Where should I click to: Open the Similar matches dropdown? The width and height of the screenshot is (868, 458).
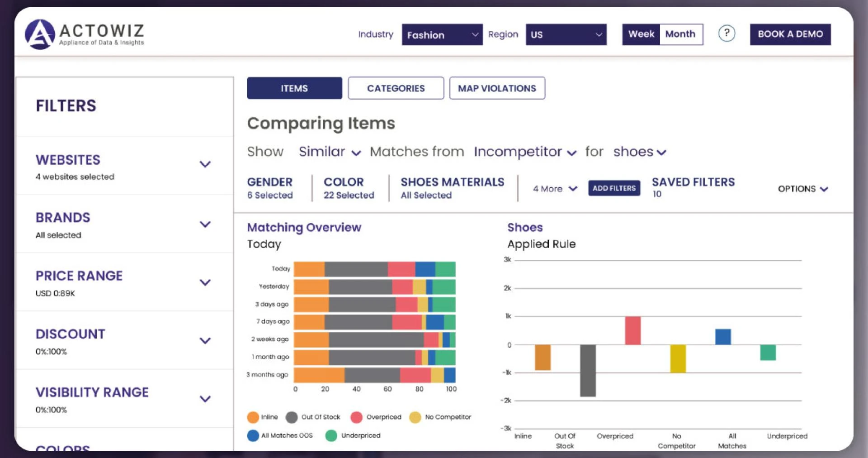point(330,152)
